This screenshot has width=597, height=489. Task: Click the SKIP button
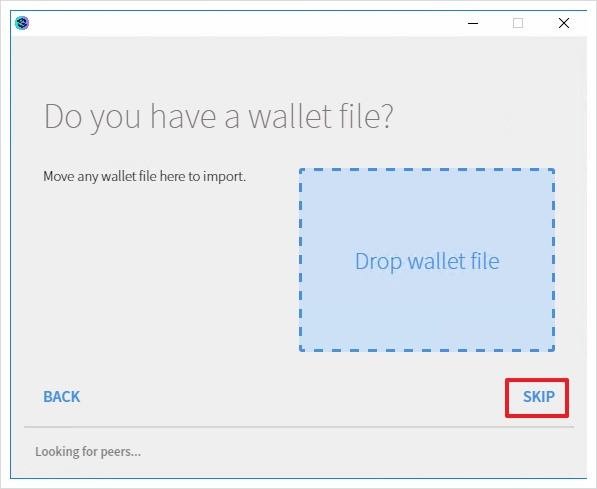pyautogui.click(x=538, y=397)
